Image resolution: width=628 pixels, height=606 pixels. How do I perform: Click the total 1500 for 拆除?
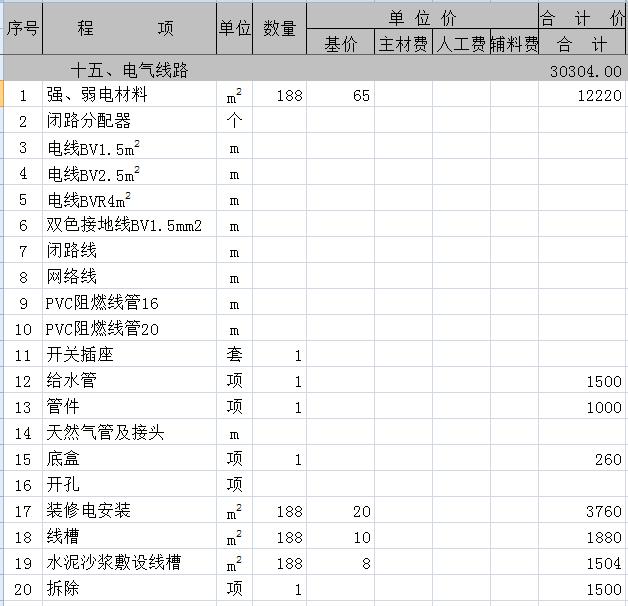pos(583,588)
